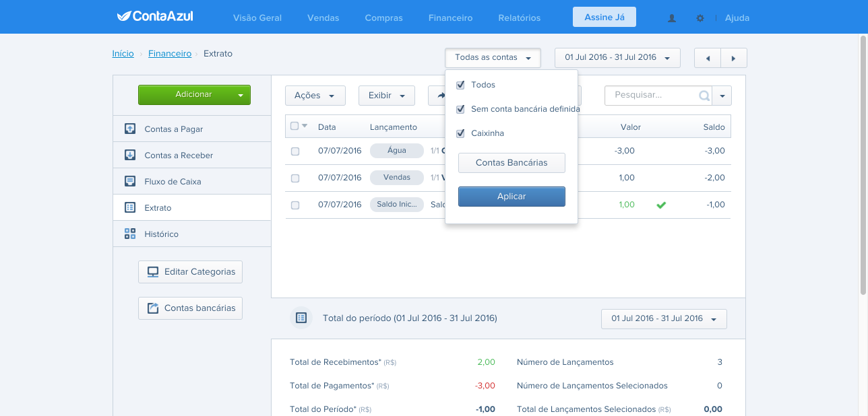Expand the Exibir dropdown
Image resolution: width=868 pixels, height=416 pixels.
click(386, 96)
